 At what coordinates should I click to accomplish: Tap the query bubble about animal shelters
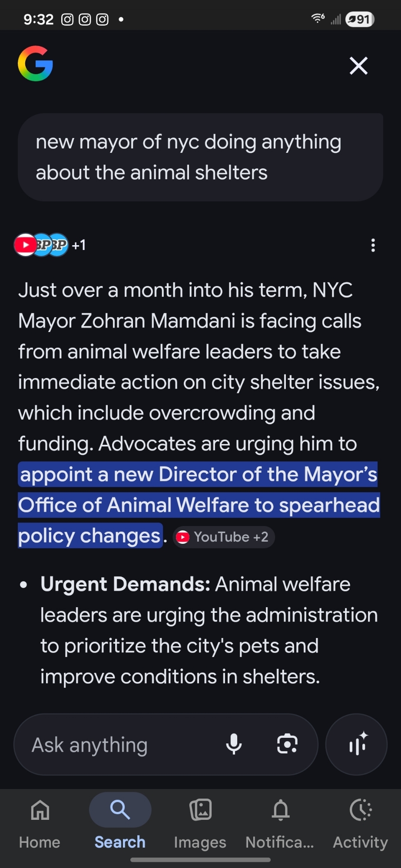200,157
